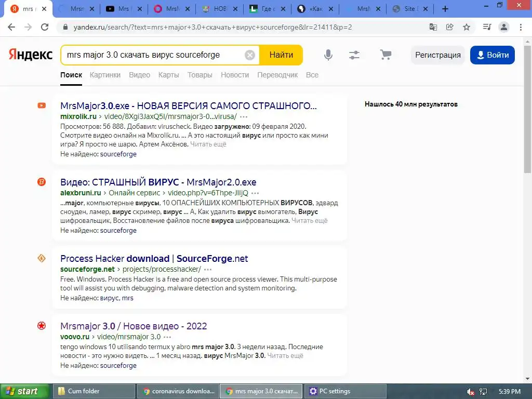Click the mixrolik.ru result favicon
The image size is (532, 399).
pyautogui.click(x=42, y=105)
